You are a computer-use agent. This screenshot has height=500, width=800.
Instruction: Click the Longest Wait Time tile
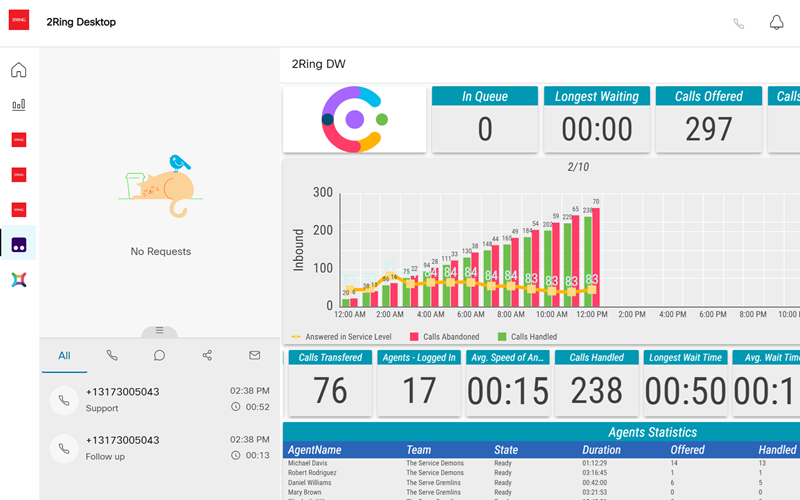685,383
